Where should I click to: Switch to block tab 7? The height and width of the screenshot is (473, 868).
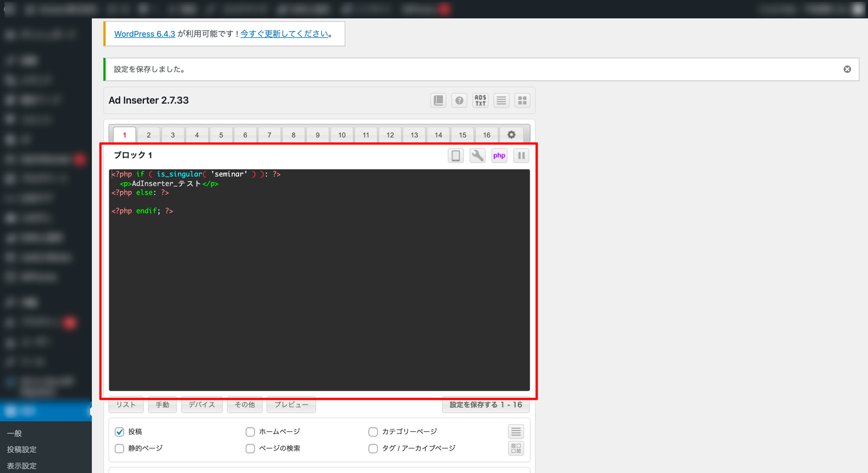tap(269, 135)
